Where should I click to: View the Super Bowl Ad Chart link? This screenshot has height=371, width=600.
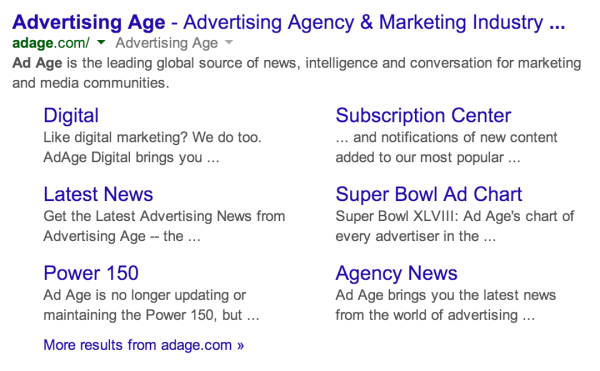[x=429, y=194]
